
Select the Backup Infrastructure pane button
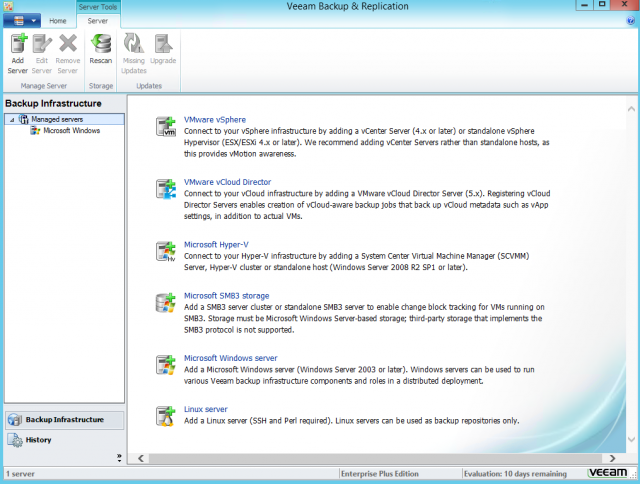tap(64, 420)
